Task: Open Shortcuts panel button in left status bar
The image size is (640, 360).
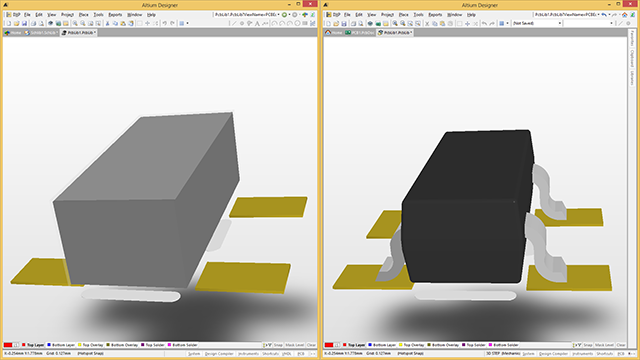Action: pos(271,354)
